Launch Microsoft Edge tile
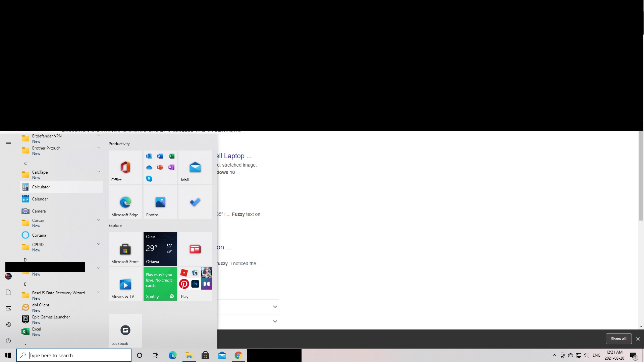This screenshot has width=644, height=362. click(125, 202)
